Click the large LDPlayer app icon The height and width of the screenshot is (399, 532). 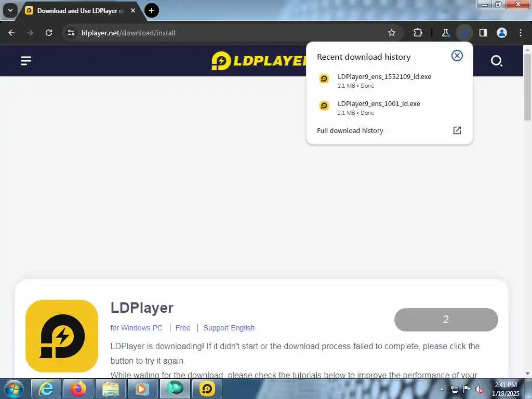click(62, 336)
